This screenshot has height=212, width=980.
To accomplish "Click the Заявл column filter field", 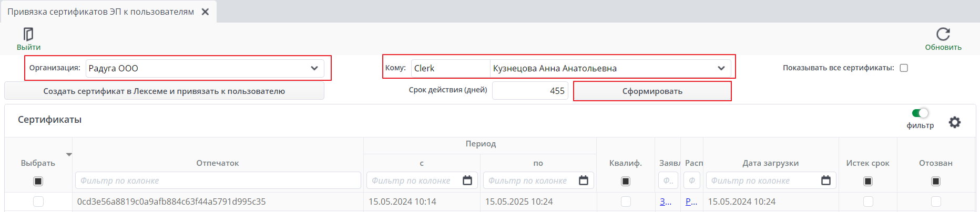I will tap(668, 181).
